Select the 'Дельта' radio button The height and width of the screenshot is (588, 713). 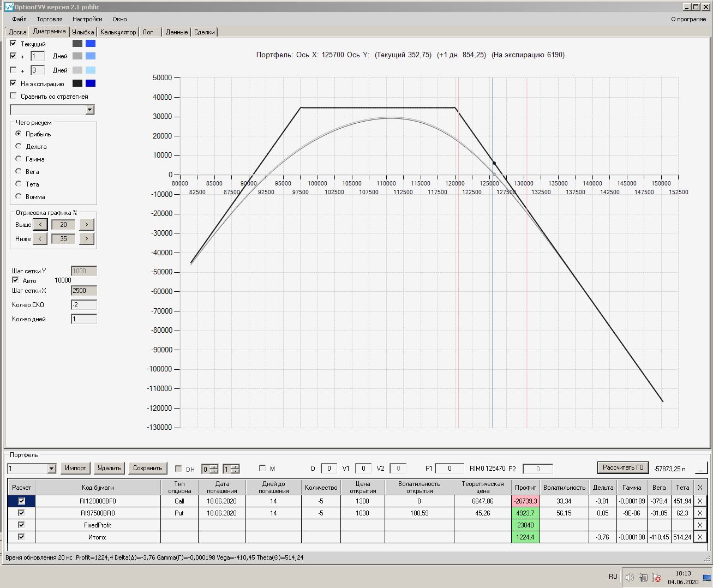(x=19, y=146)
